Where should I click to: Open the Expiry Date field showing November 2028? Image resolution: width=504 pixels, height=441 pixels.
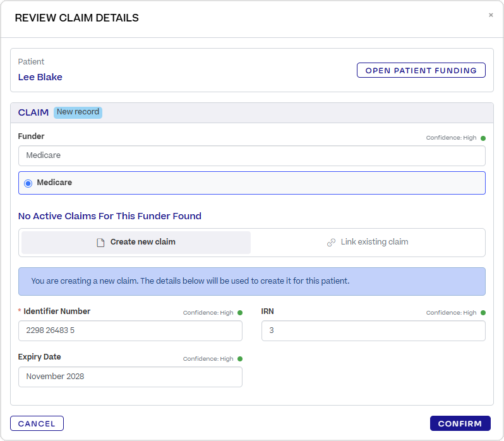(x=130, y=377)
